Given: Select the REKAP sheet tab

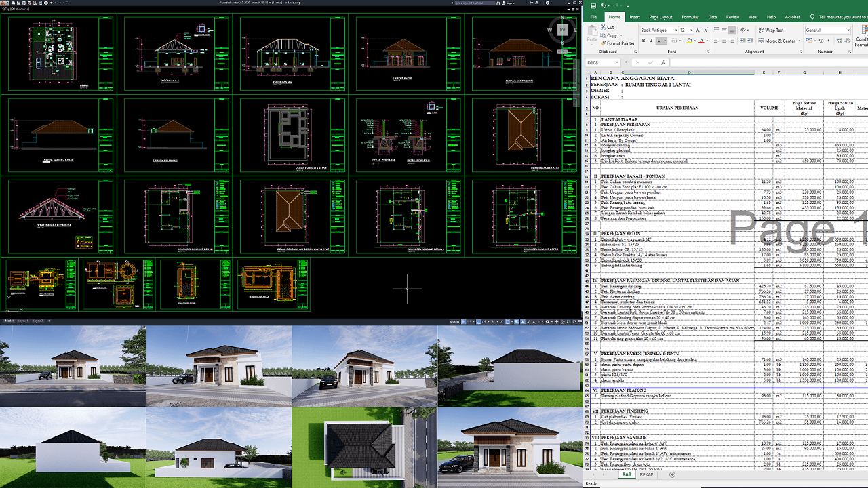Looking at the screenshot, I should (647, 475).
